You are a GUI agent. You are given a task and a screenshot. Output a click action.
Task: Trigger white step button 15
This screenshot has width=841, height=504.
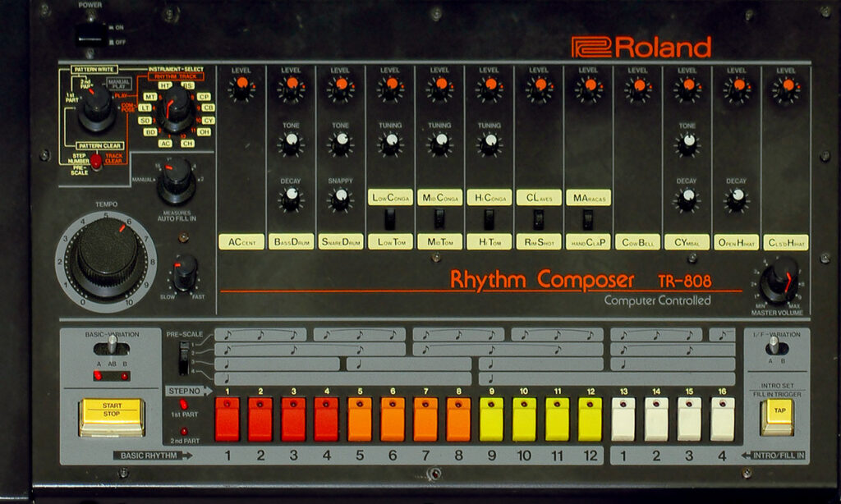(689, 419)
